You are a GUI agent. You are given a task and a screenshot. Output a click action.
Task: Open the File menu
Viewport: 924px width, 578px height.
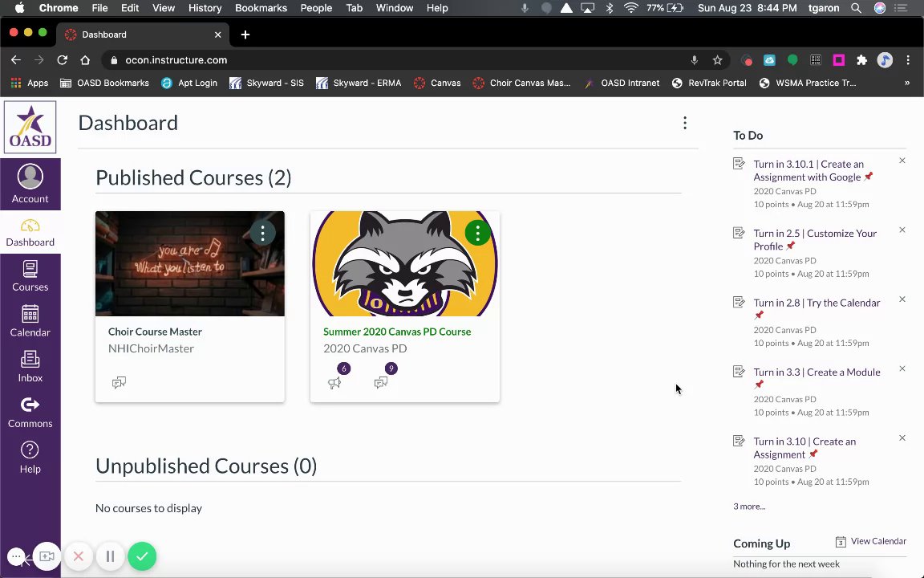(x=99, y=8)
